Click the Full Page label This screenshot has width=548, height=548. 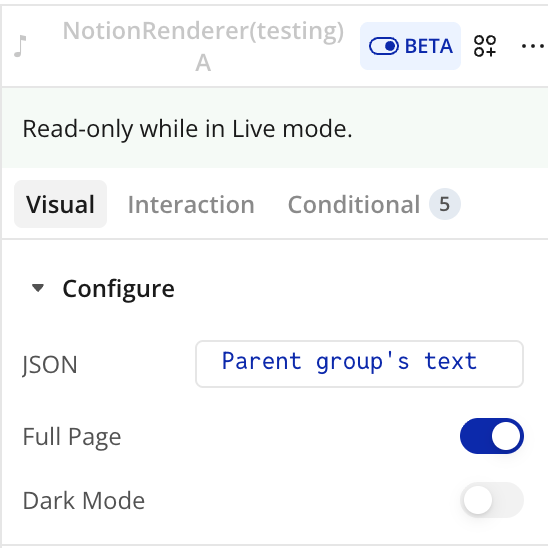(72, 437)
